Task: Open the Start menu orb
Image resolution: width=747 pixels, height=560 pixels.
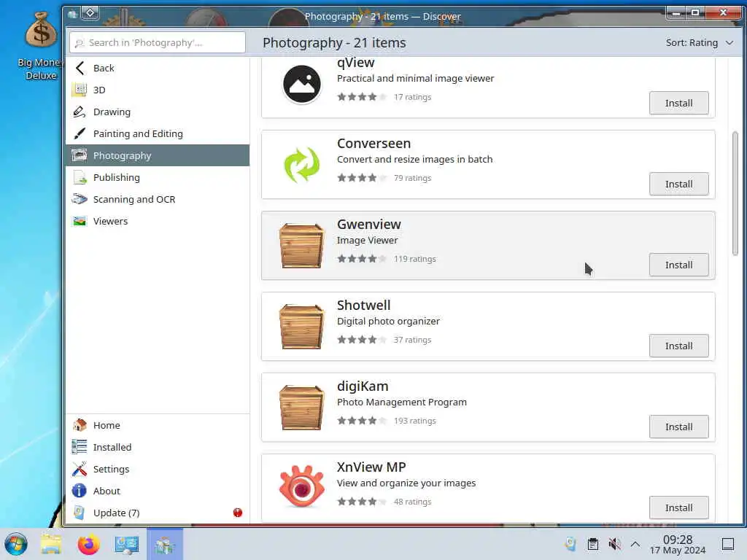Action: pyautogui.click(x=16, y=544)
